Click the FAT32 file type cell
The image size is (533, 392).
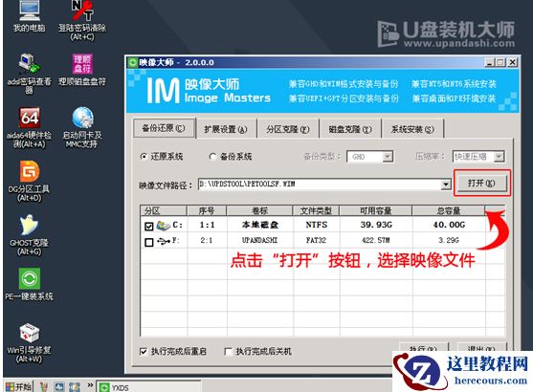pos(316,240)
